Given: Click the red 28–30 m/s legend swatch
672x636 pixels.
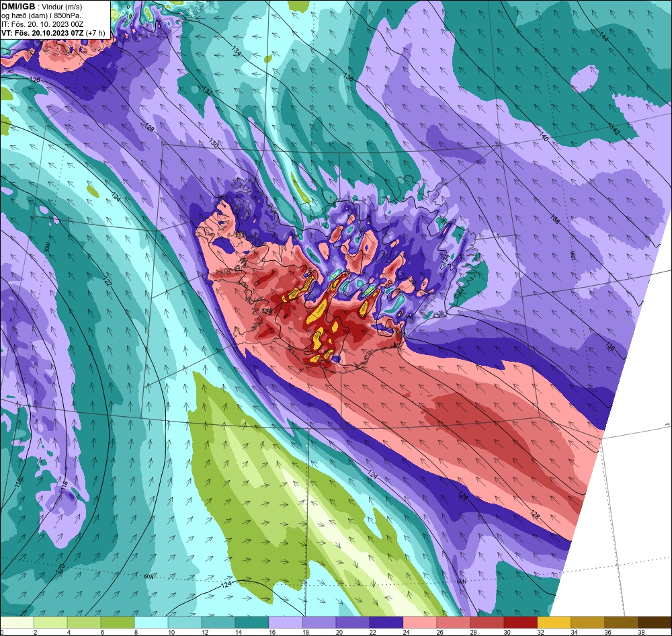Looking at the screenshot, I should click(x=487, y=623).
